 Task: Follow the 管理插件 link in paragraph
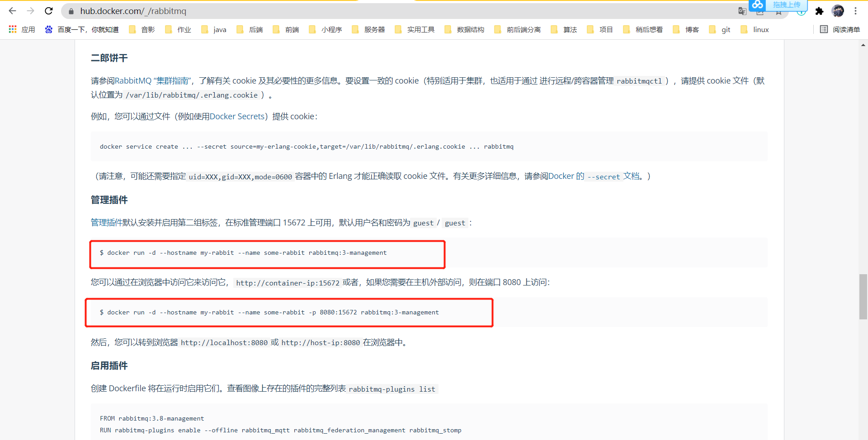[106, 223]
